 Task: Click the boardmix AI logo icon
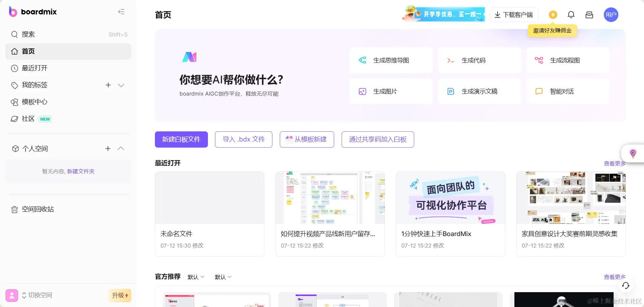point(189,57)
